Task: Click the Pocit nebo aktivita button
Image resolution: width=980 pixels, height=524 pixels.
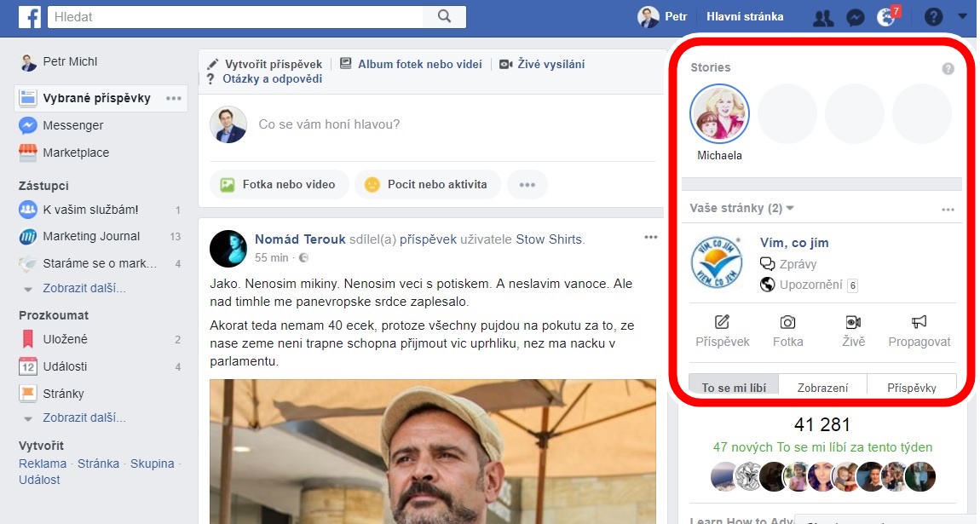Action: [x=428, y=185]
